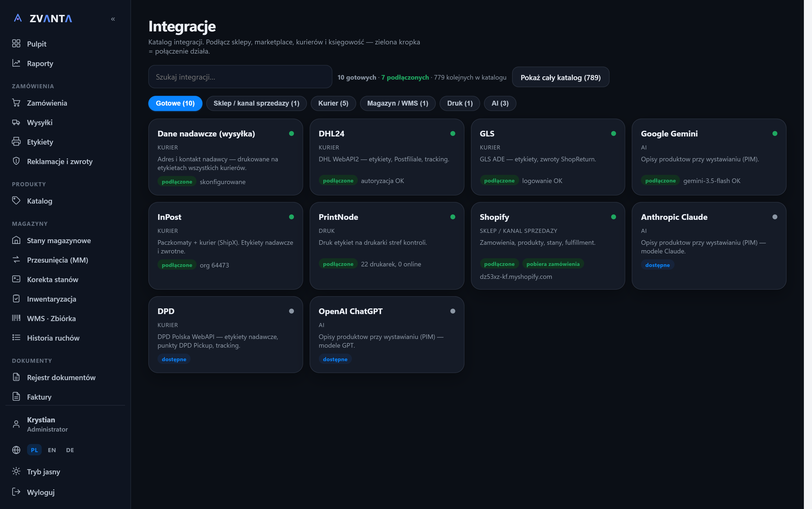Screen dimensions: 812x509
Task: Click dz53xz-kf.myshopify.com text
Action: (x=516, y=276)
